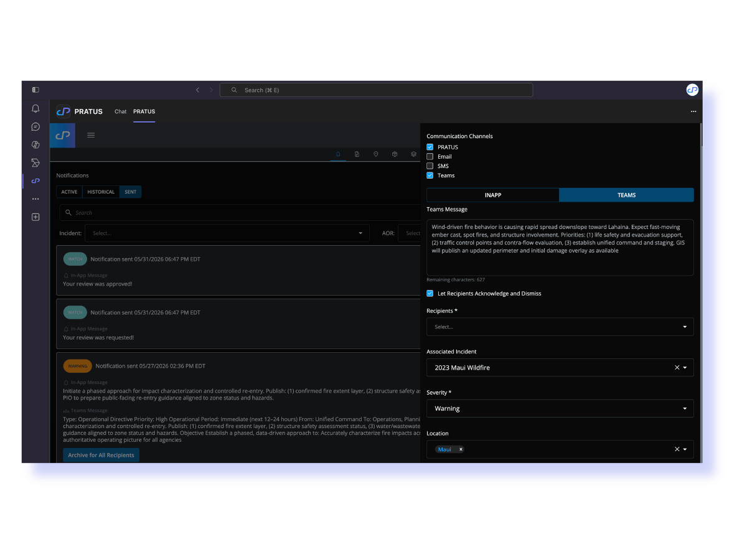747x560 pixels.
Task: Select notifications bell toolbar icon
Action: (338, 154)
